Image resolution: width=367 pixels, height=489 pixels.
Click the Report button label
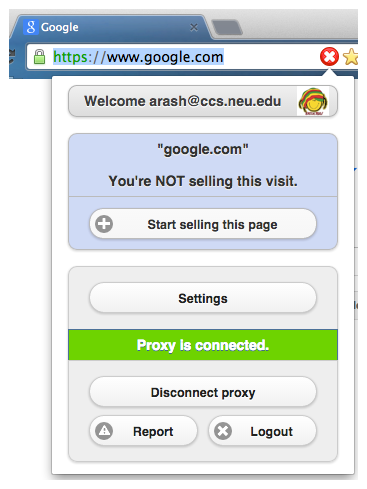153,431
